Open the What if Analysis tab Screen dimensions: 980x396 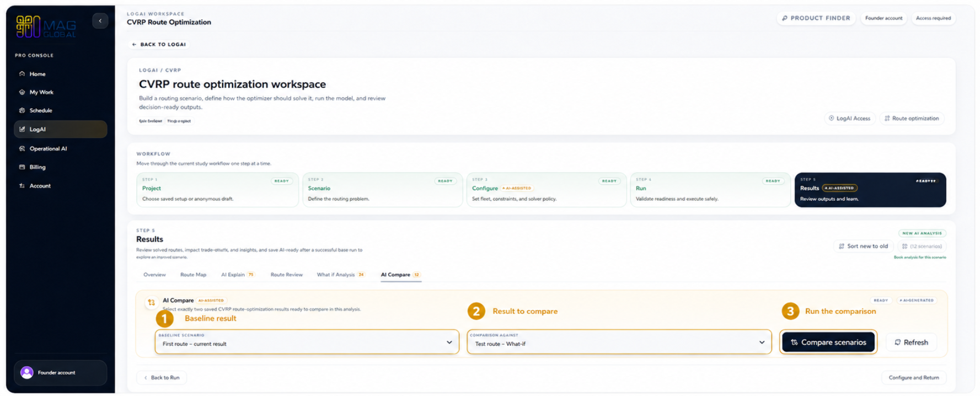pyautogui.click(x=340, y=275)
